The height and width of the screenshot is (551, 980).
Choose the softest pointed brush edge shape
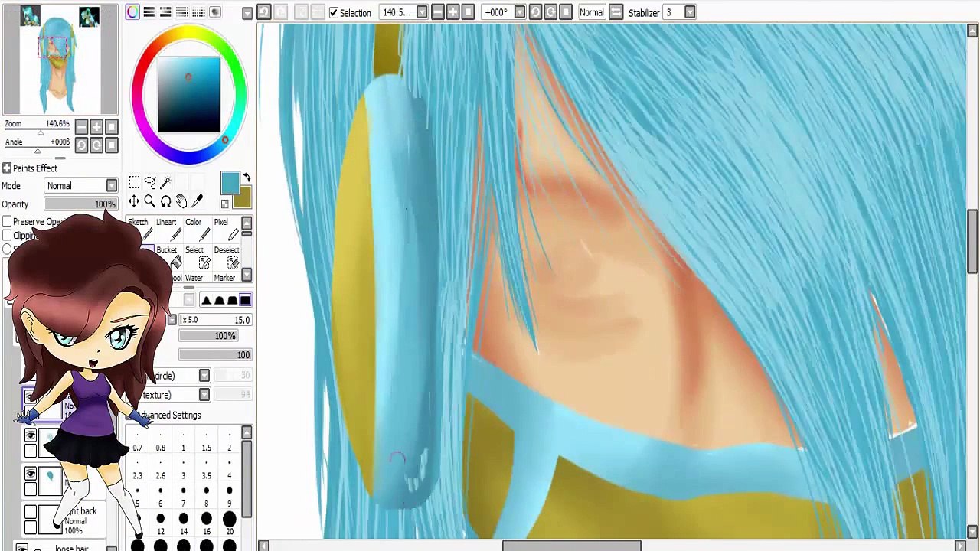(206, 300)
